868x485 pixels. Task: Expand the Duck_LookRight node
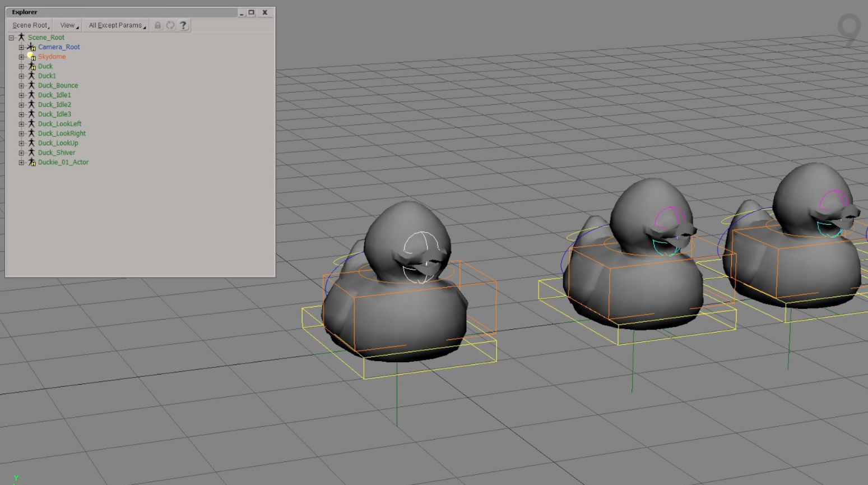[21, 133]
